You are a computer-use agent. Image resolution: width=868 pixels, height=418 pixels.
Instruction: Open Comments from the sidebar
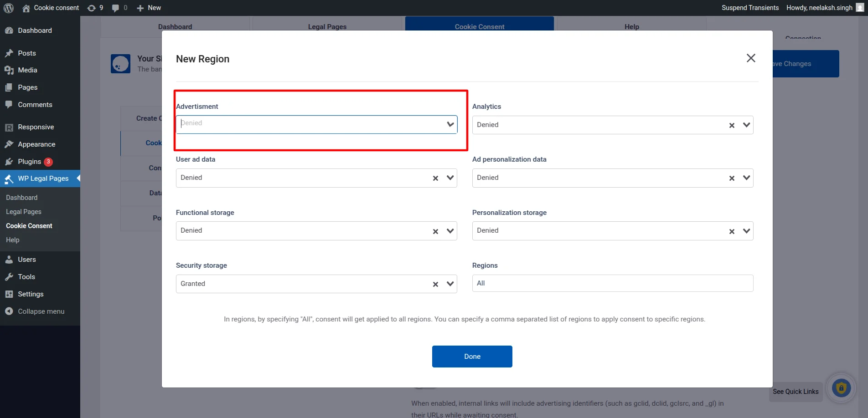click(x=10, y=105)
